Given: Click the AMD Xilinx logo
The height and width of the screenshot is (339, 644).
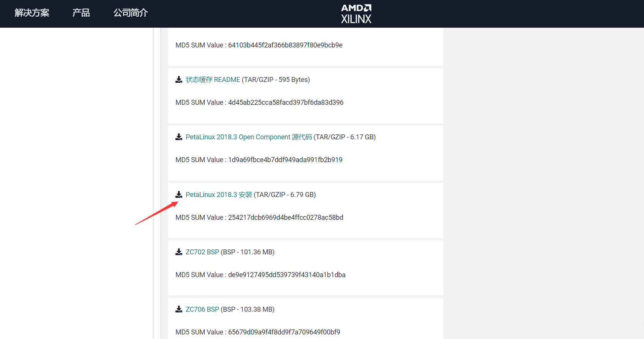Looking at the screenshot, I should point(356,14).
